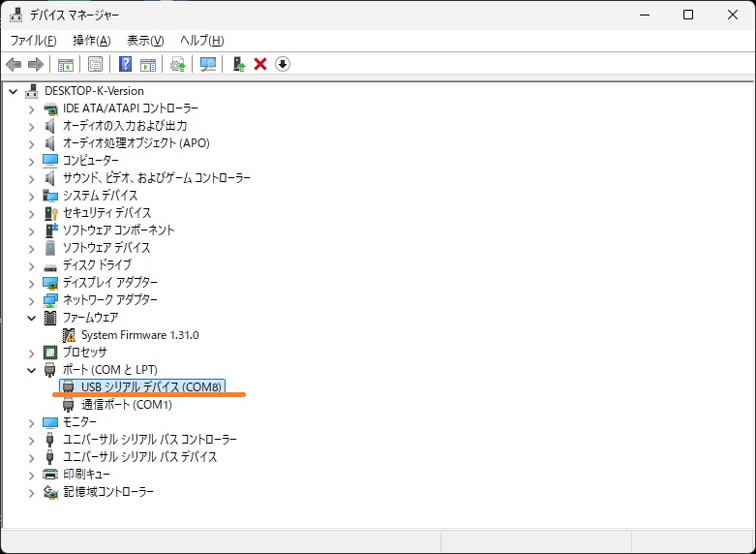Select USB シリアル デバイス (COM8)

[x=151, y=387]
